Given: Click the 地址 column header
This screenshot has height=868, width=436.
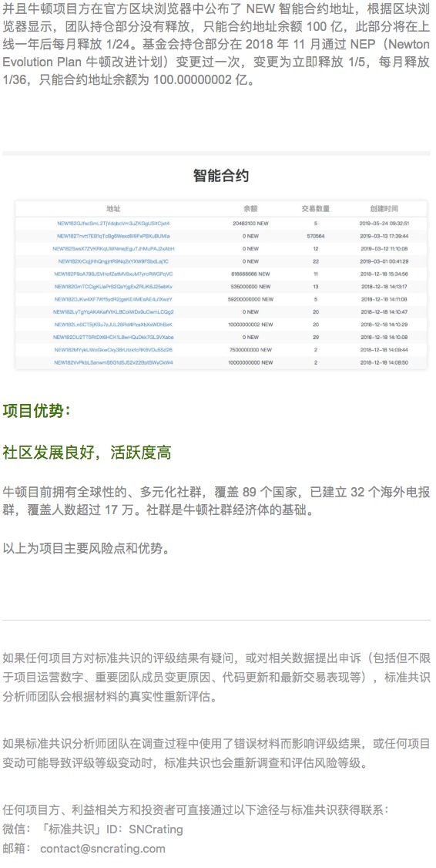Looking at the screenshot, I should point(113,209).
